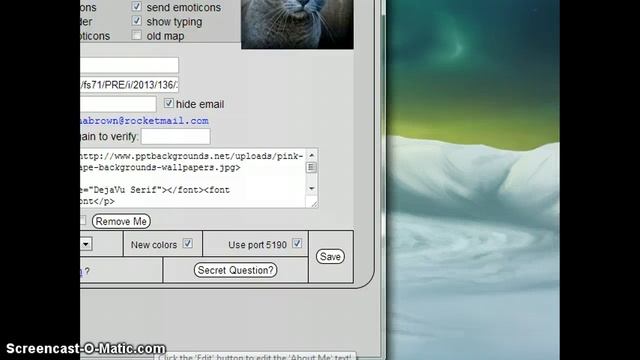
Task: Click the text area scroll down arrow
Action: pos(311,189)
